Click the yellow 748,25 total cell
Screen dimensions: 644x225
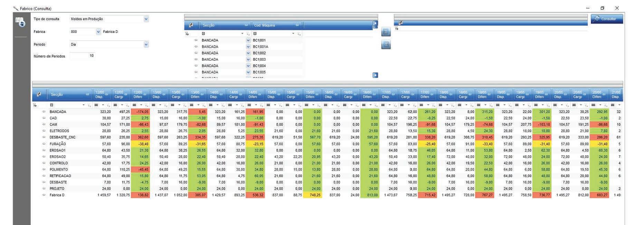coord(313,195)
